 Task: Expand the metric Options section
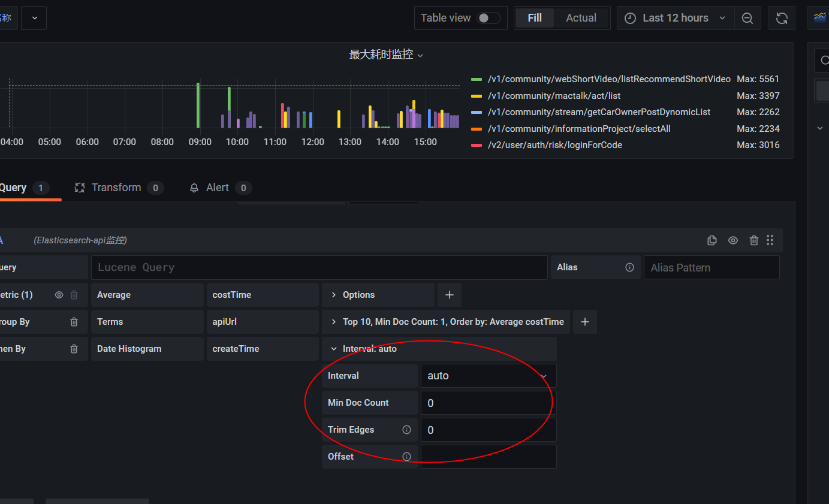pyautogui.click(x=378, y=295)
